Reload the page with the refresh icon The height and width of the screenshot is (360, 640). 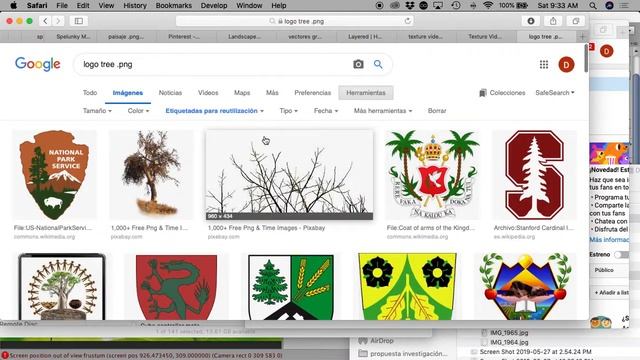point(407,21)
